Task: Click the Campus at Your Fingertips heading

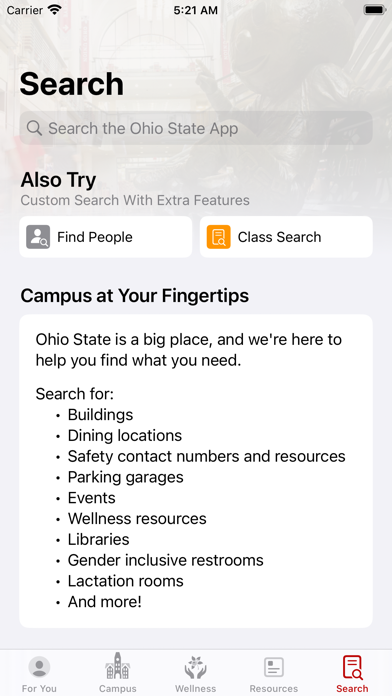Action: [x=135, y=296]
